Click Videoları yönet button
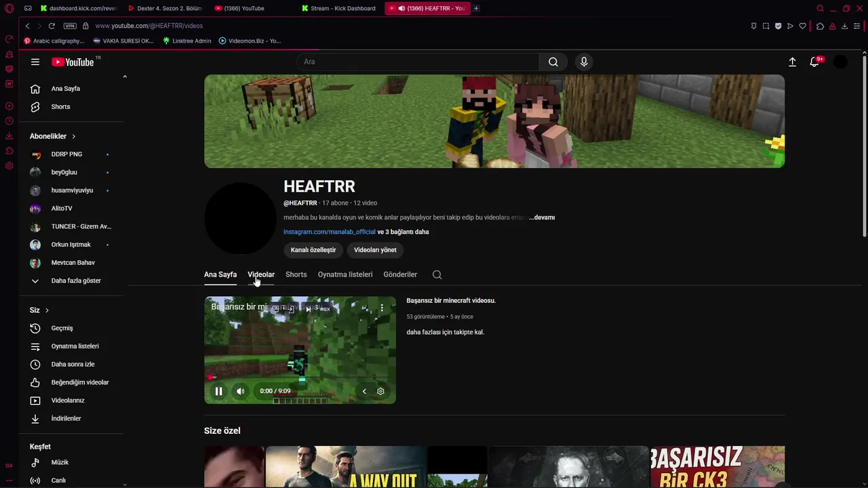This screenshot has height=488, width=868. pyautogui.click(x=375, y=250)
